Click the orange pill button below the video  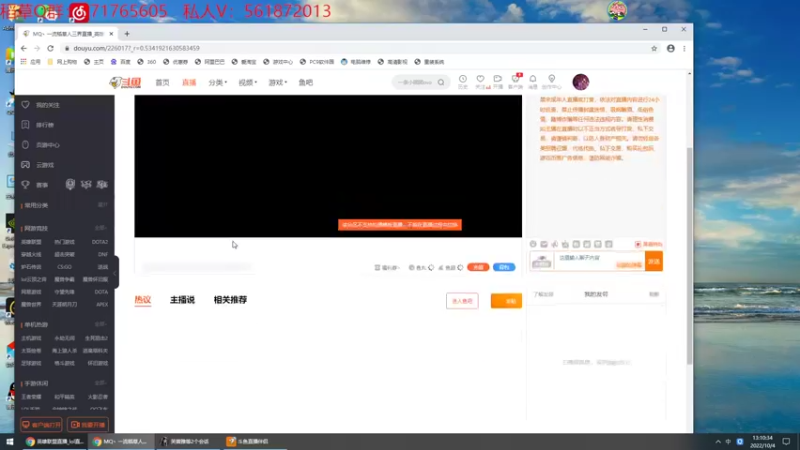click(x=478, y=267)
